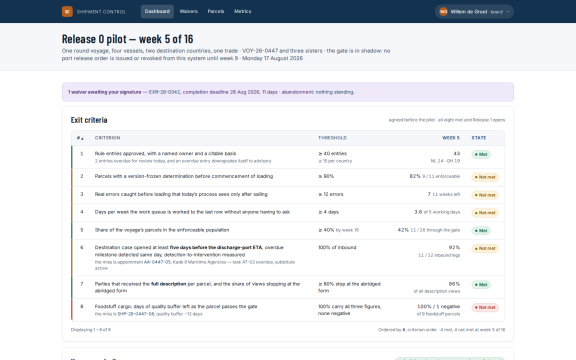Click week 5 value "82% 9 / 11 enforceable"
576x360 pixels.
pos(435,176)
